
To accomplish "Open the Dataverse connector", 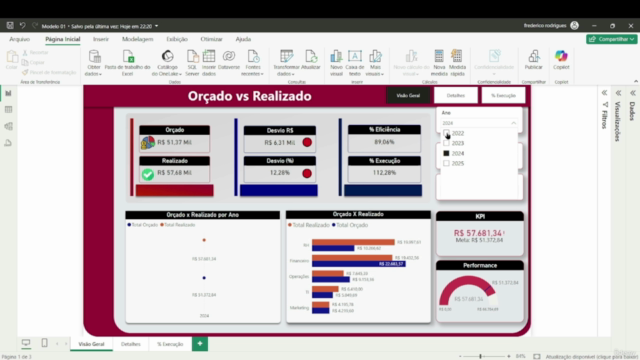I will click(229, 60).
